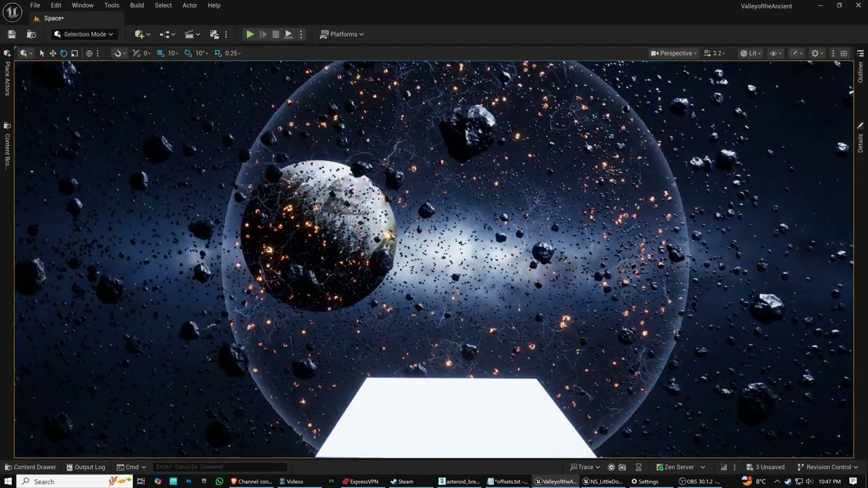Select the scale gizmo tool
The height and width of the screenshot is (488, 868).
75,53
